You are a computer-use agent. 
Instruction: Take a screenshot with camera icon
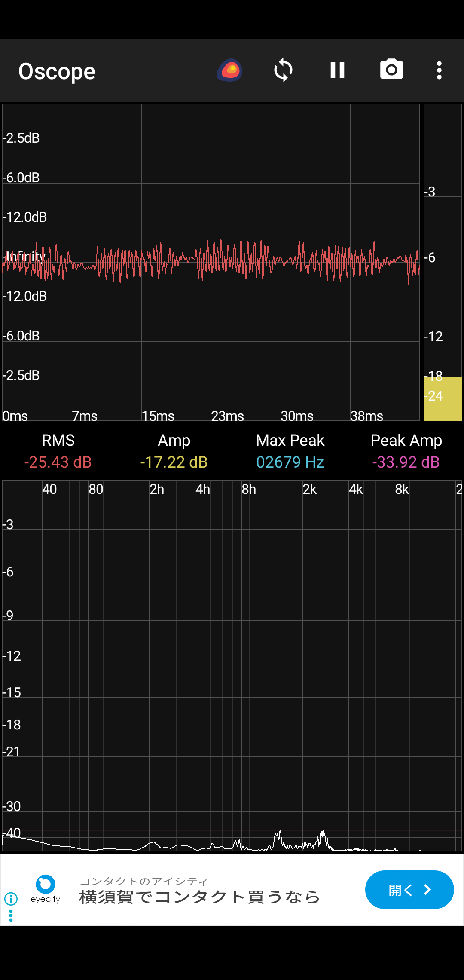click(391, 70)
